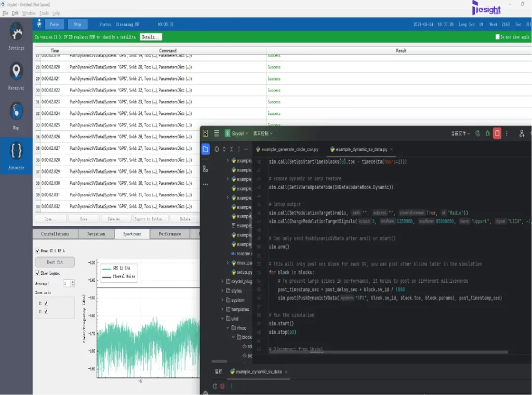Click the Export to Python button

coord(151,219)
